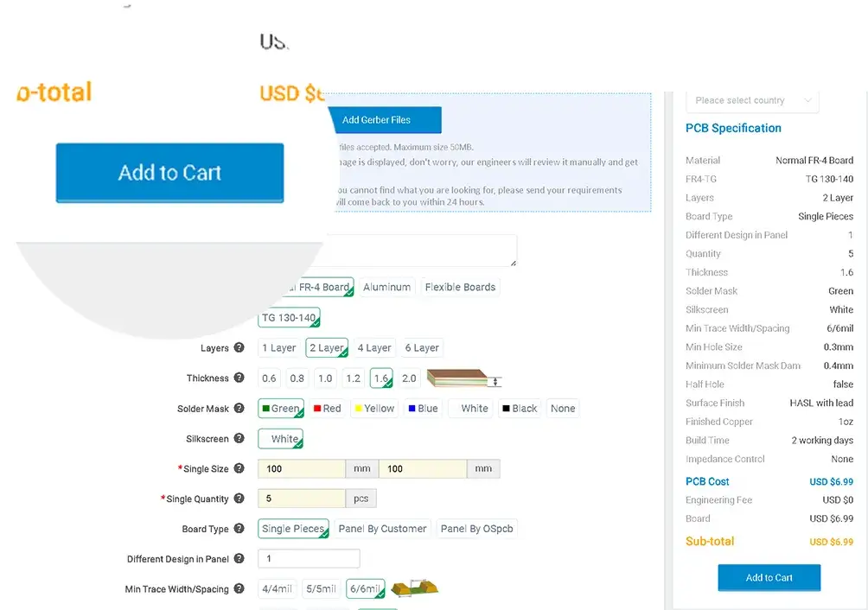Screen dimensions: 868x610
Task: Click Add to Cart in the specification panel
Action: point(769,578)
